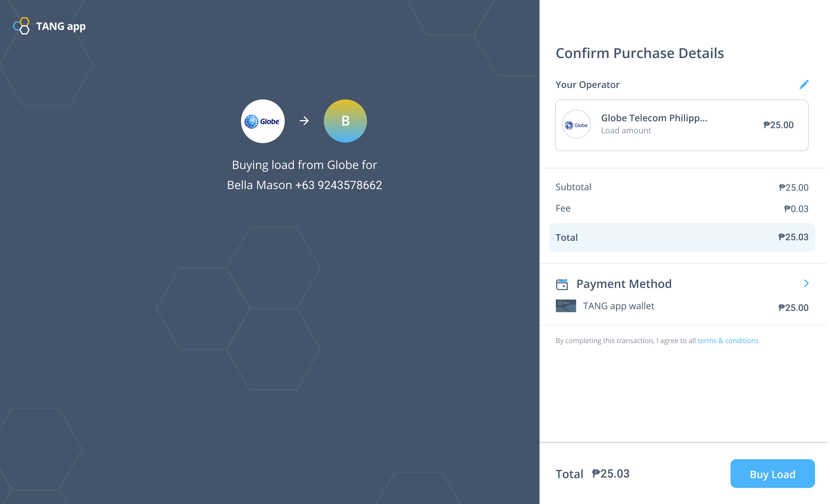
Task: Click the Fee label
Action: (x=563, y=208)
